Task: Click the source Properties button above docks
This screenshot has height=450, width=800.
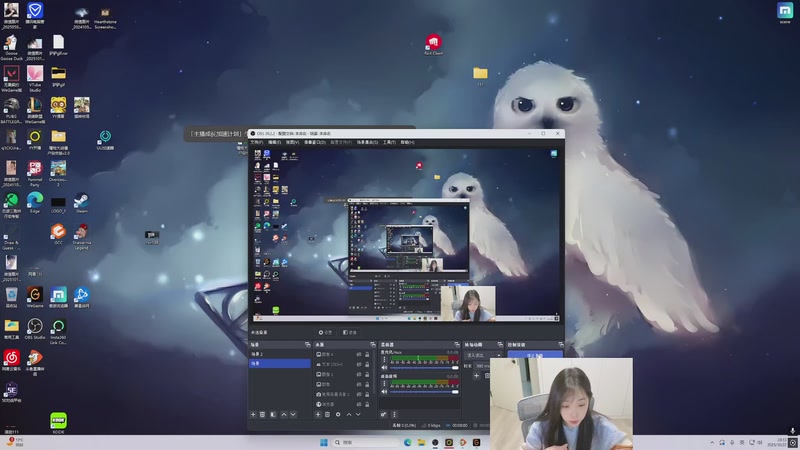Action: point(325,332)
